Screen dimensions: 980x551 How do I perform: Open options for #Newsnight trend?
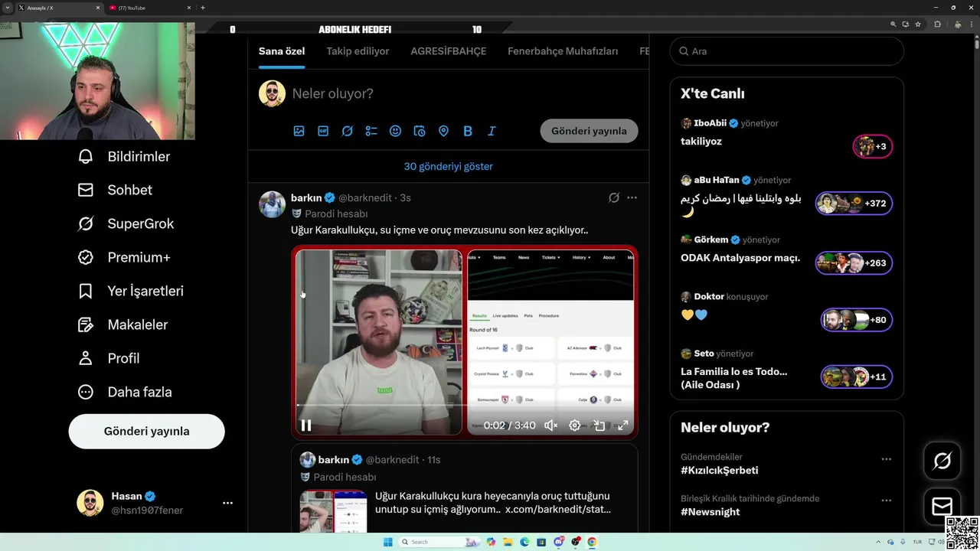pos(887,500)
